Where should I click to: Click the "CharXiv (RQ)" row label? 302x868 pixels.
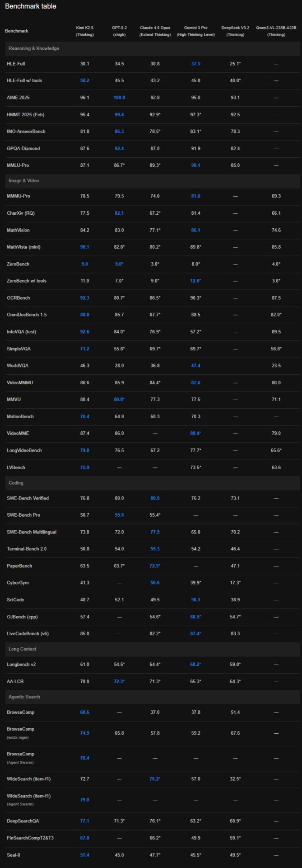(21, 213)
